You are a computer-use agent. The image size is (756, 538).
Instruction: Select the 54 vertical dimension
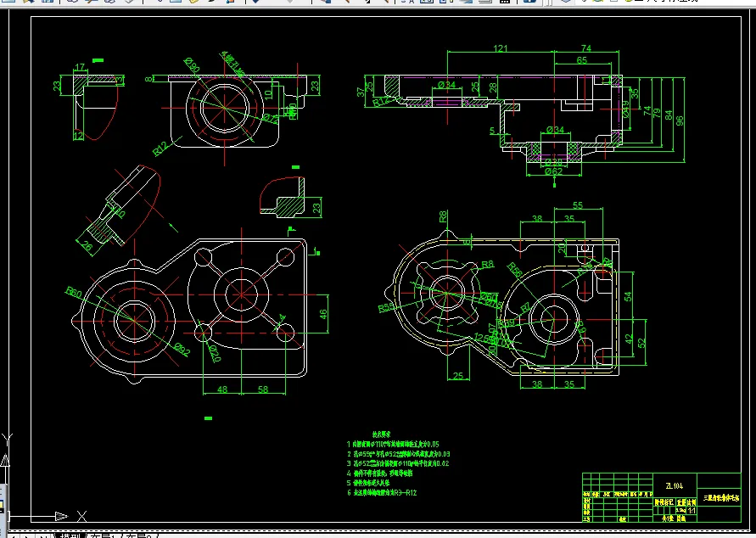click(x=628, y=296)
